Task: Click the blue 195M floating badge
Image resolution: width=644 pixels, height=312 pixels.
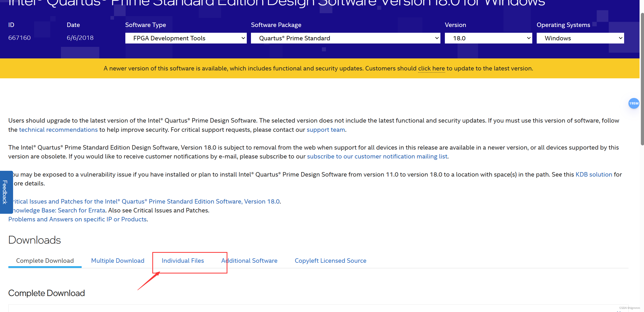Action: [634, 103]
